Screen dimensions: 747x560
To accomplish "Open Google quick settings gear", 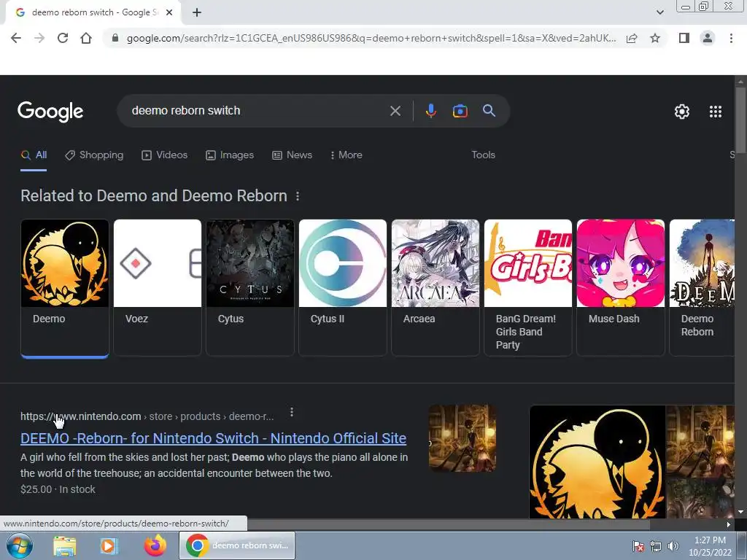I will pos(682,112).
